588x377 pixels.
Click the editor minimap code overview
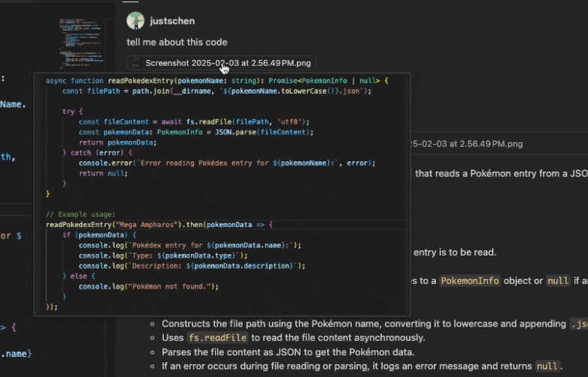point(81,43)
